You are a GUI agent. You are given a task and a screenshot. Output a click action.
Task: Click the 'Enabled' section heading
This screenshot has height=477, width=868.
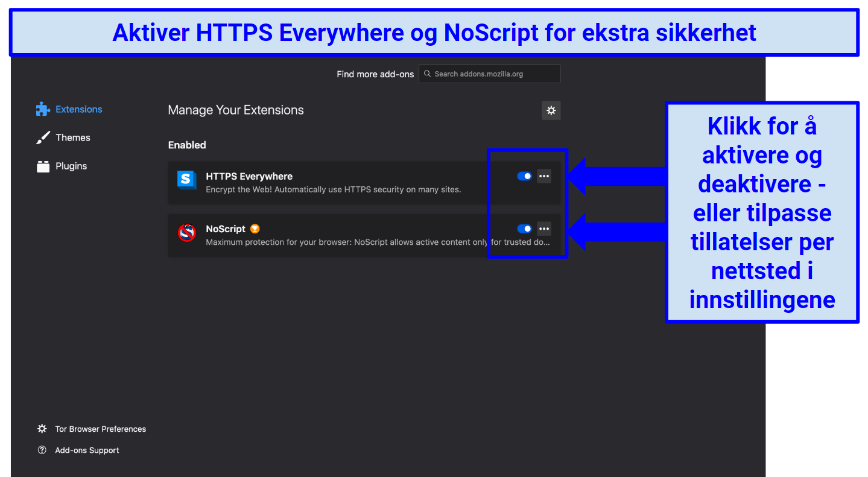[x=187, y=145]
